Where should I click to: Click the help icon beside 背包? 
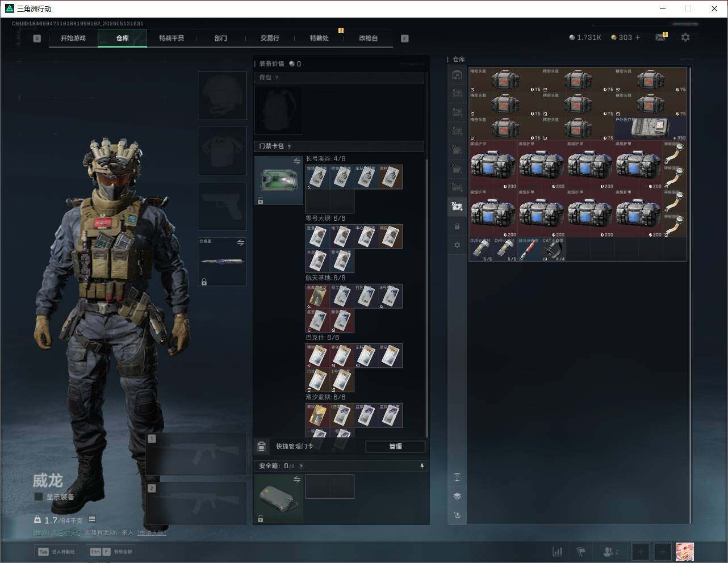(277, 78)
